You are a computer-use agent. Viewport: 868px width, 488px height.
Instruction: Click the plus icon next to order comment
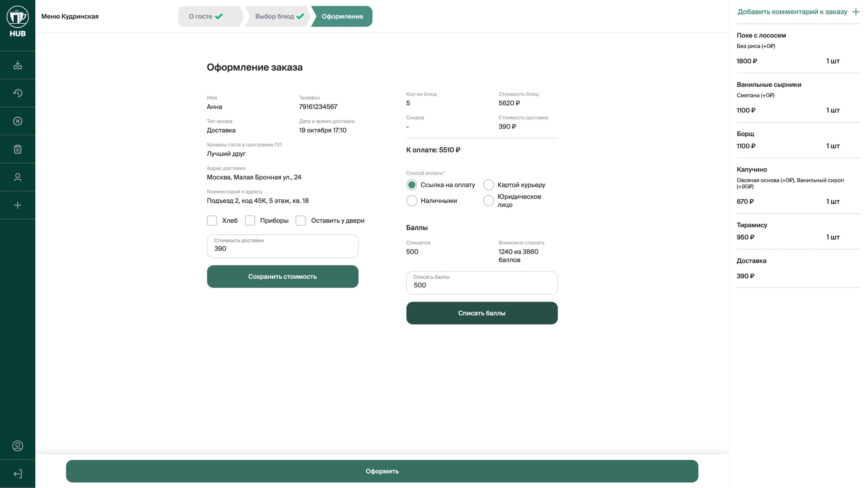tap(856, 12)
